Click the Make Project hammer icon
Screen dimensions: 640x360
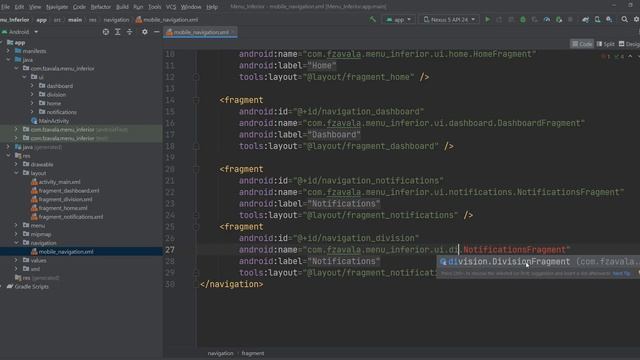pos(372,20)
